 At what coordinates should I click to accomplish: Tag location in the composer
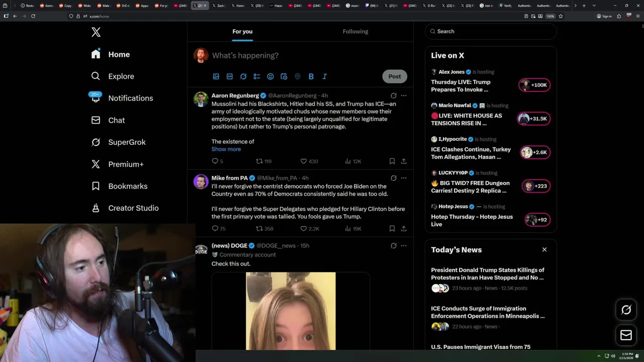(x=297, y=76)
